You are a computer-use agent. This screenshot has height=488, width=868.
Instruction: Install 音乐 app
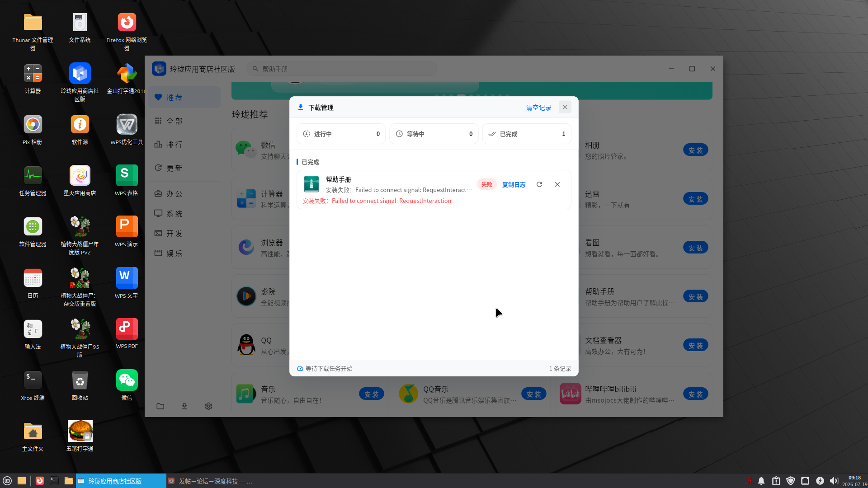point(372,394)
